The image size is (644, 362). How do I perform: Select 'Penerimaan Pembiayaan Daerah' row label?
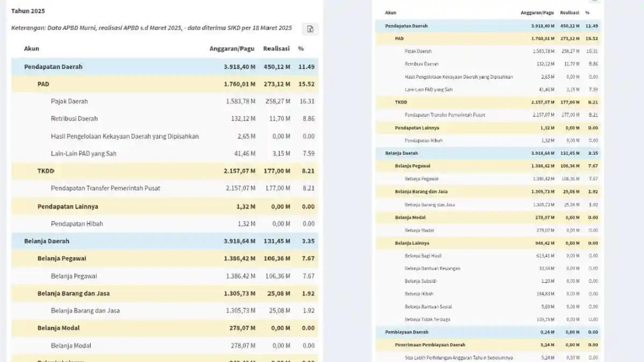point(430,345)
